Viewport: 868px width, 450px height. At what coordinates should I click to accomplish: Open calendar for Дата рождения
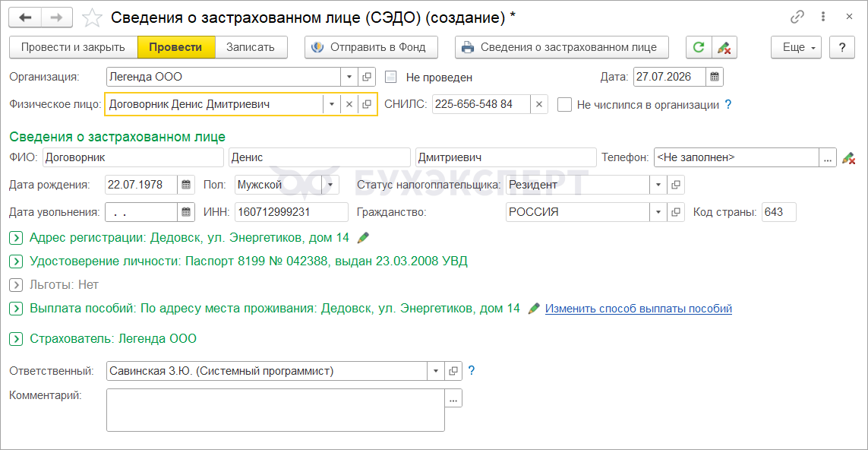186,185
